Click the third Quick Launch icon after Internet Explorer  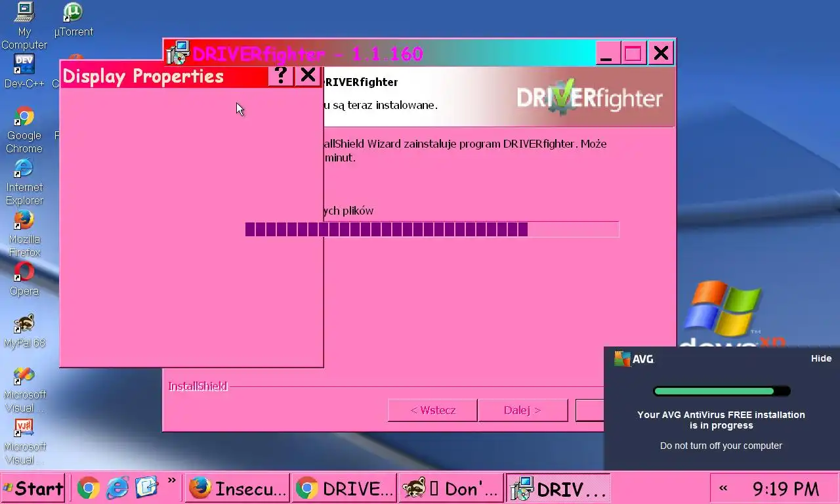[x=147, y=488]
